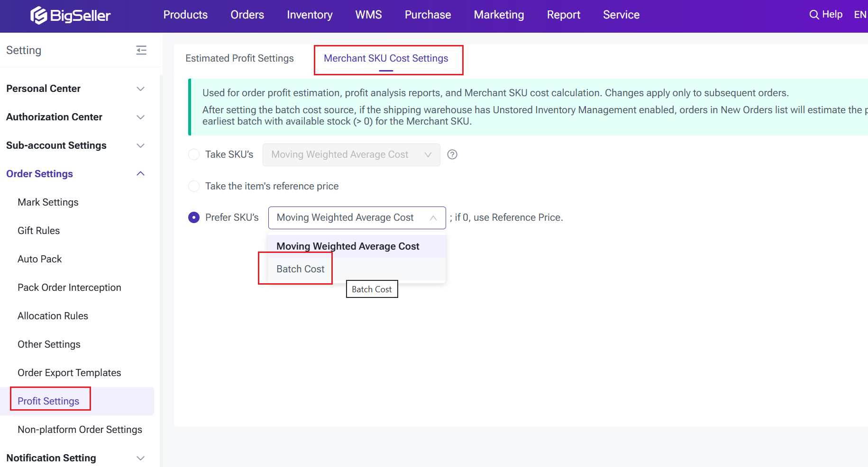
Task: Click the search magnifier icon
Action: [814, 15]
